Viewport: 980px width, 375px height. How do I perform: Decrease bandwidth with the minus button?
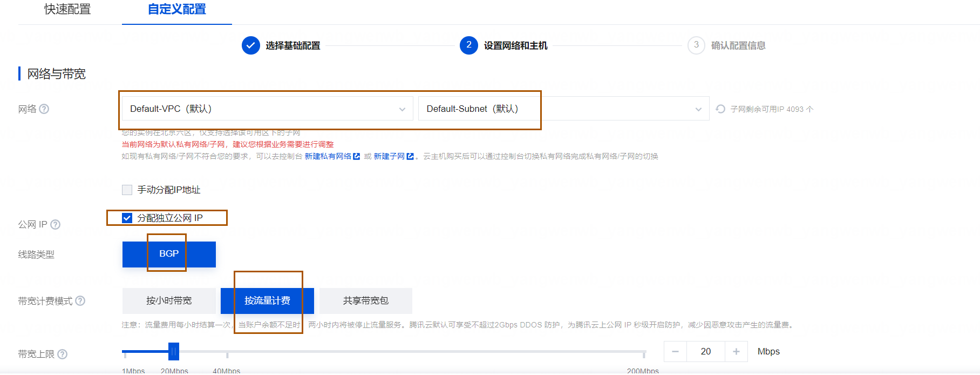[675, 351]
